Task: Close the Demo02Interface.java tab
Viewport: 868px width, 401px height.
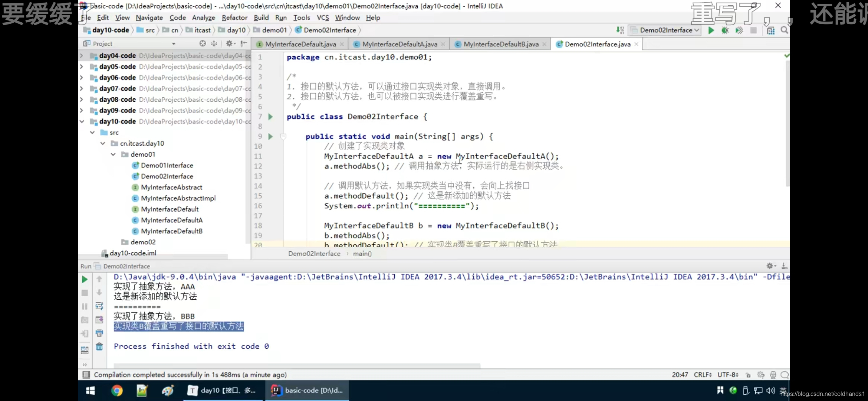Action: point(636,44)
